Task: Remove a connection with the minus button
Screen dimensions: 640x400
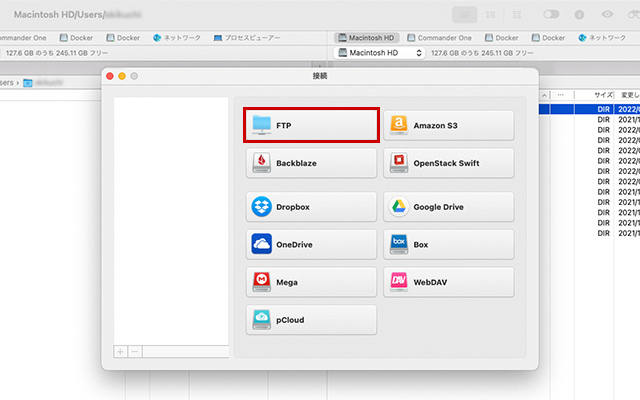Action: tap(135, 351)
